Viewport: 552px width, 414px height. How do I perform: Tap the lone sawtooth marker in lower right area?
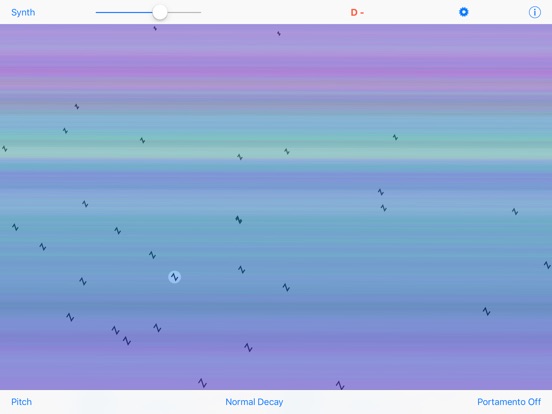486,311
